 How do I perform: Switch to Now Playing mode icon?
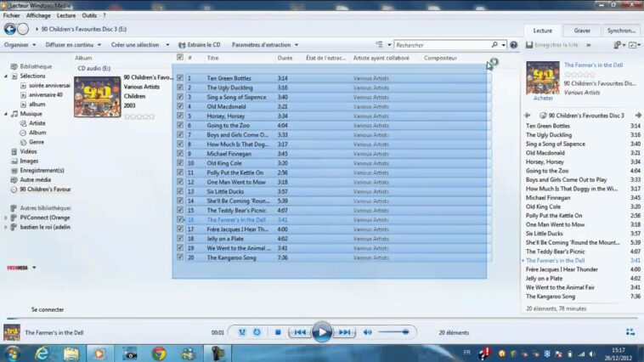(630, 332)
